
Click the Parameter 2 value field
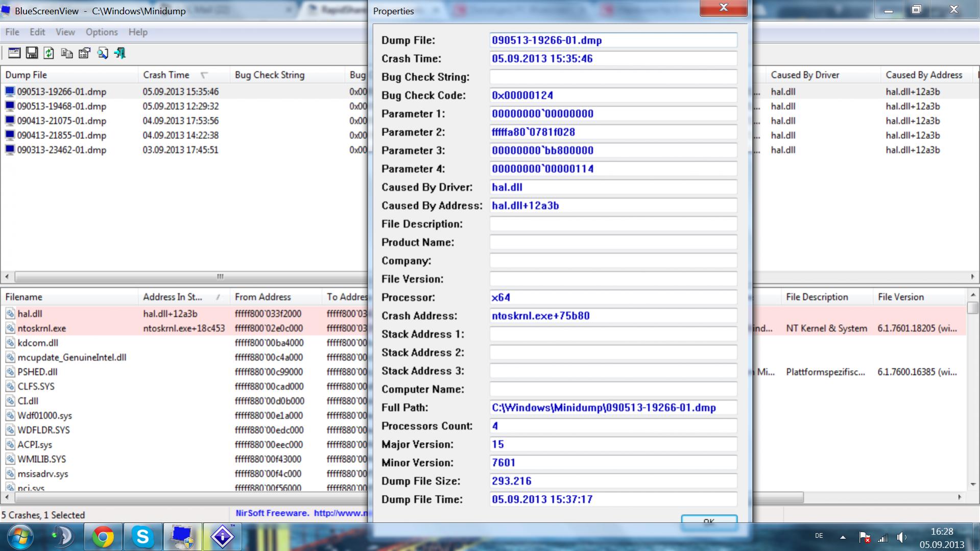pos(613,132)
